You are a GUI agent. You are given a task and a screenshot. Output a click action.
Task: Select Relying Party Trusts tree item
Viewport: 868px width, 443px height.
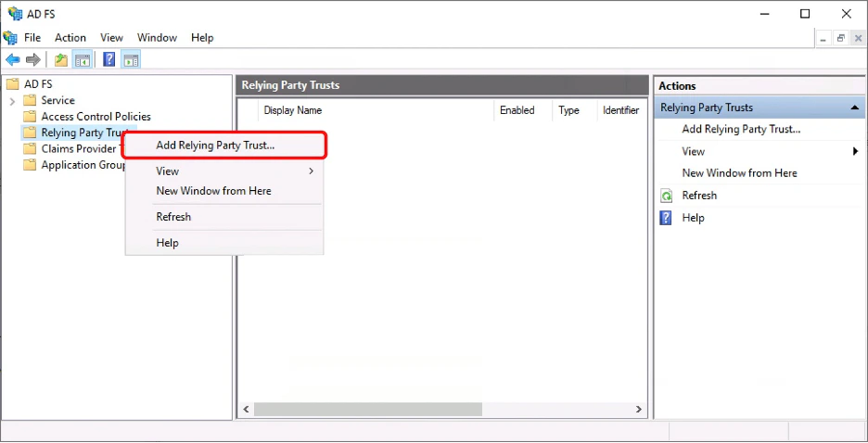pos(83,133)
